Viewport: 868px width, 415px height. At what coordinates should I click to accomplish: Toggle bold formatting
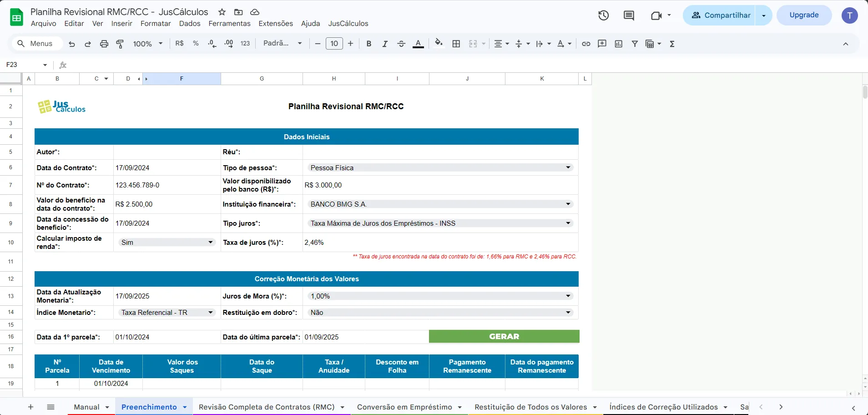(x=369, y=44)
